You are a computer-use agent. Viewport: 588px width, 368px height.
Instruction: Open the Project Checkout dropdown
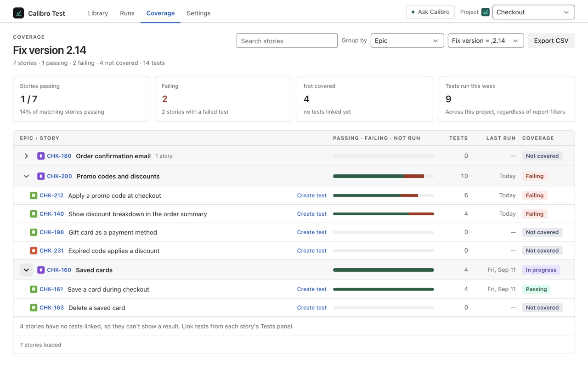pyautogui.click(x=533, y=12)
